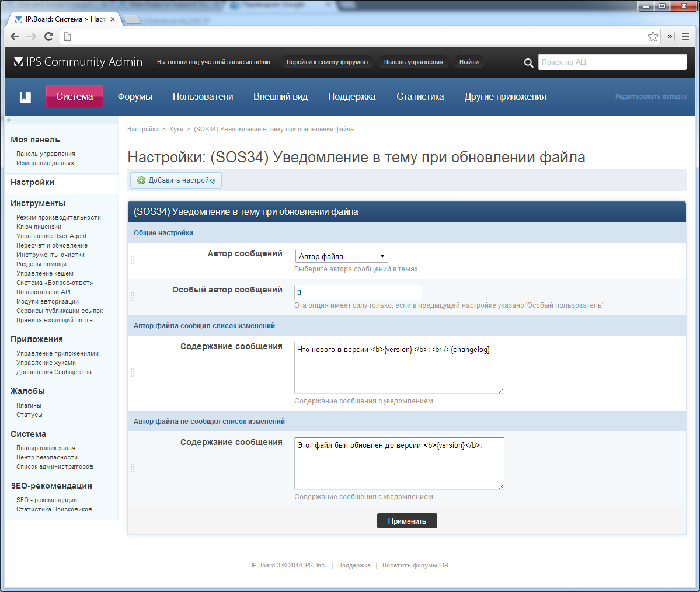Open Список администраторов link

tap(54, 467)
